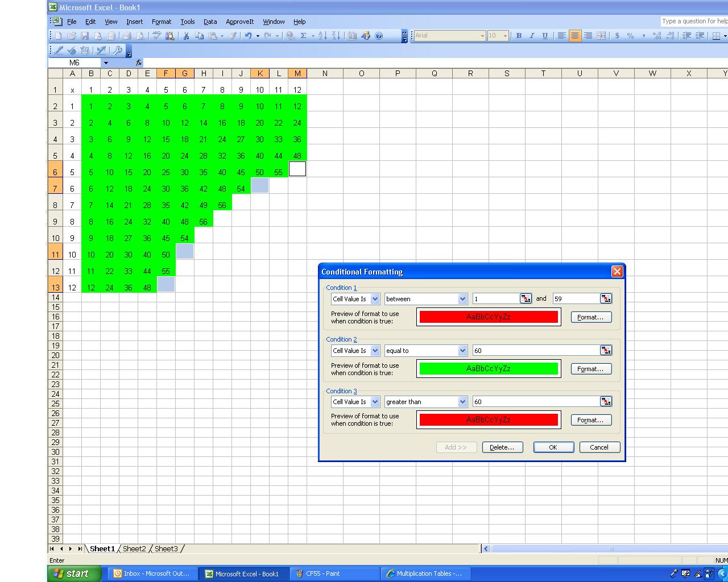728x582 pixels.
Task: Click the Increase Decimal icon
Action: click(657, 36)
